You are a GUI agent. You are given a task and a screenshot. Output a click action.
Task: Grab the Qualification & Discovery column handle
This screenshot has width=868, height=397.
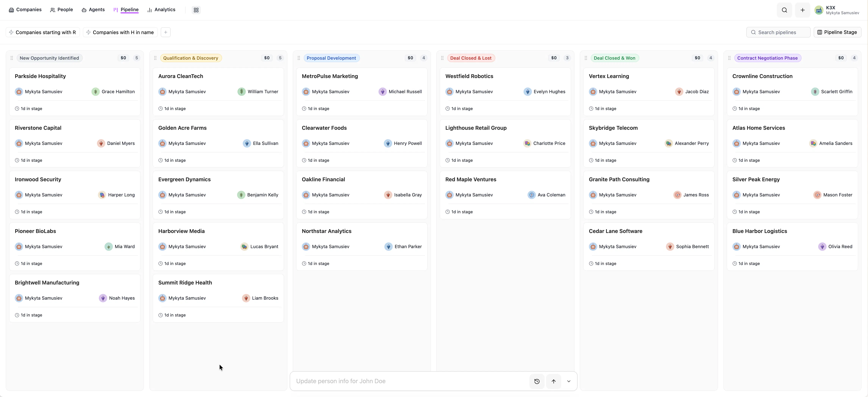155,58
